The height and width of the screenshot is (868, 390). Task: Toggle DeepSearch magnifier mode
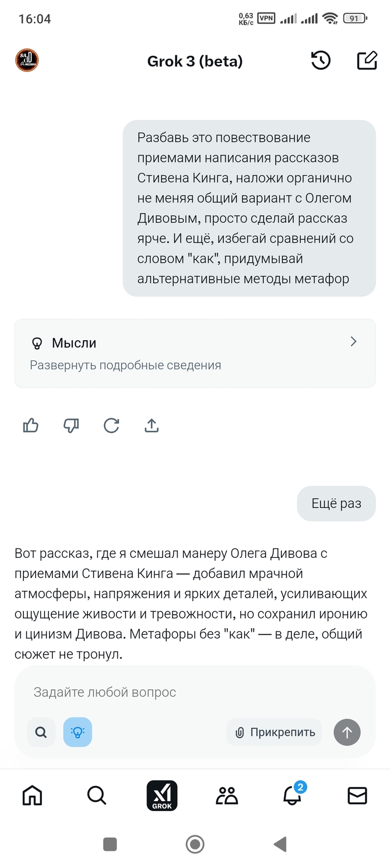(x=41, y=732)
